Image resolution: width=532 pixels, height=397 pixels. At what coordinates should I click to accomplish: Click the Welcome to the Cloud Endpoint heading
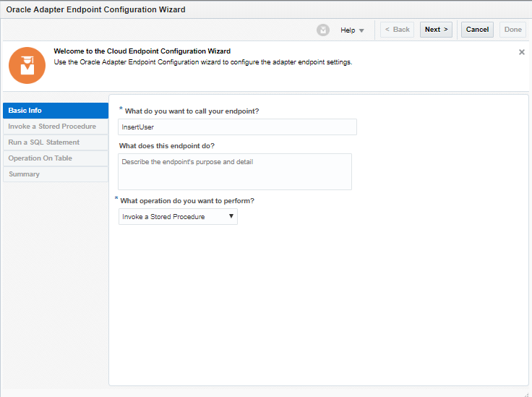click(x=142, y=51)
